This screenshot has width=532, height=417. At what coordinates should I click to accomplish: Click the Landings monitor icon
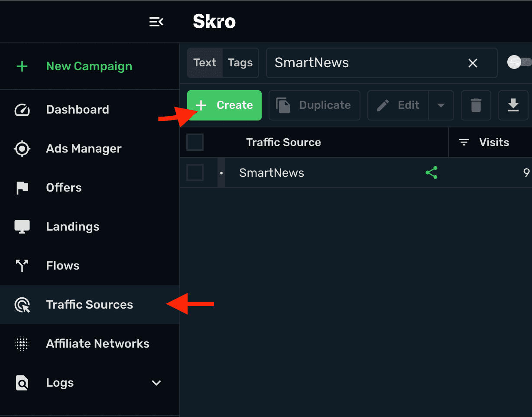(x=22, y=227)
